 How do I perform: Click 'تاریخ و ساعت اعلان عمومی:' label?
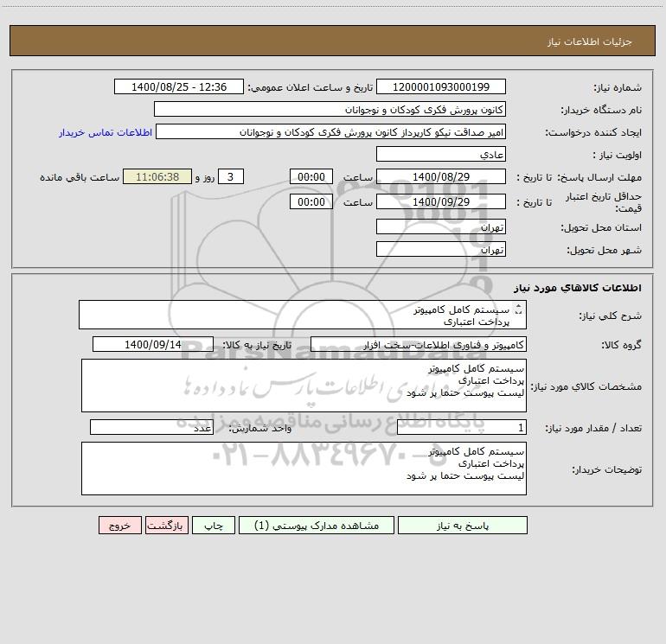[311, 87]
